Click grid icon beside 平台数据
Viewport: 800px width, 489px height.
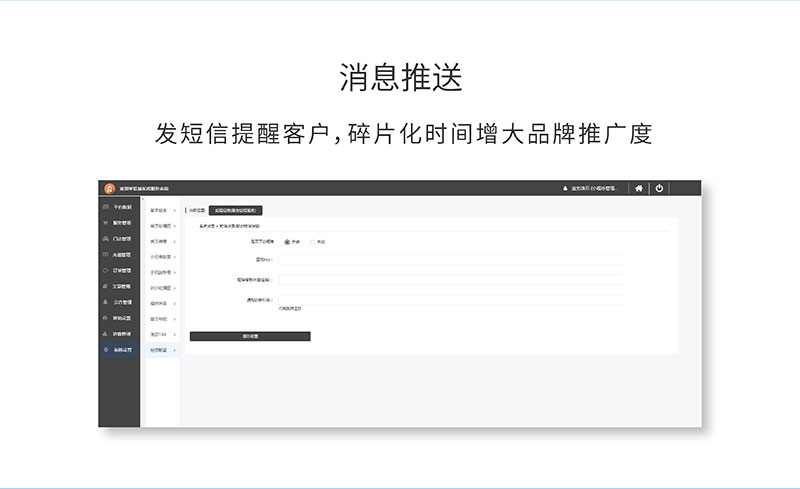[106, 207]
